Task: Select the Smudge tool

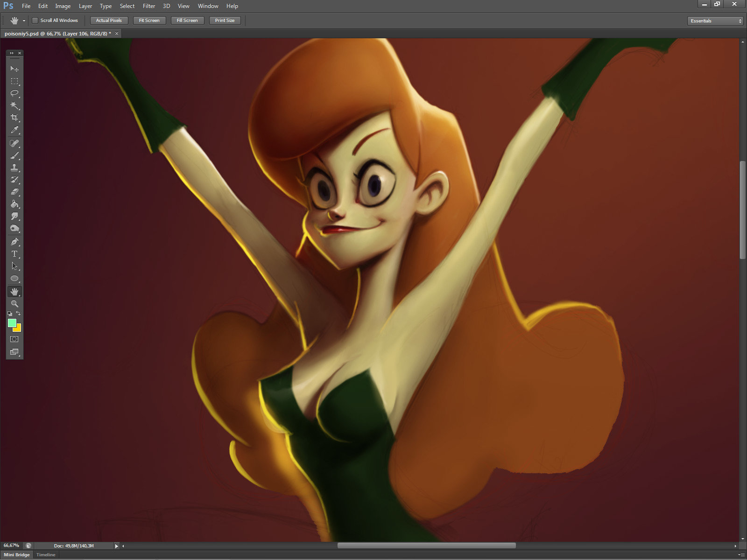Action: (x=14, y=216)
